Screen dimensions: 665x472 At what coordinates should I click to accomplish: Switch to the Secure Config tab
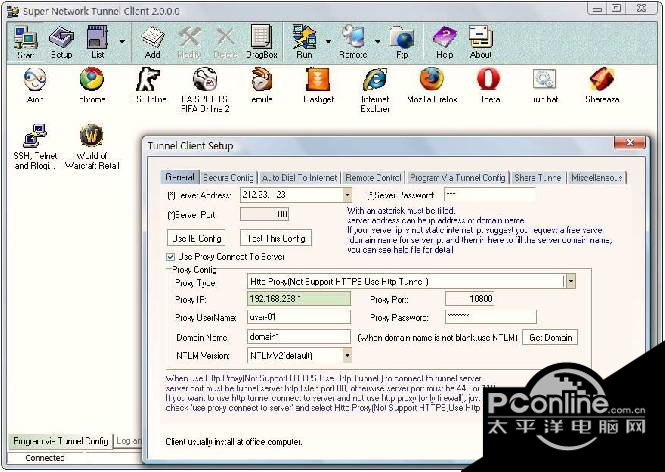point(228,177)
